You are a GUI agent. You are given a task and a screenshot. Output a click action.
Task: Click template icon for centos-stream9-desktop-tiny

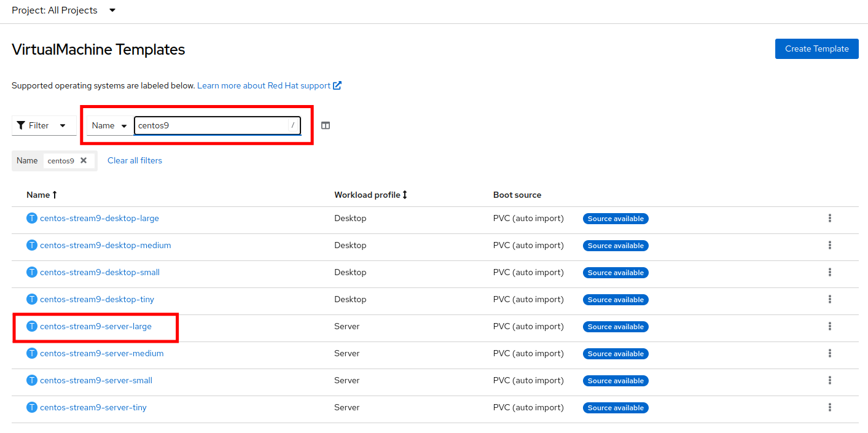32,299
